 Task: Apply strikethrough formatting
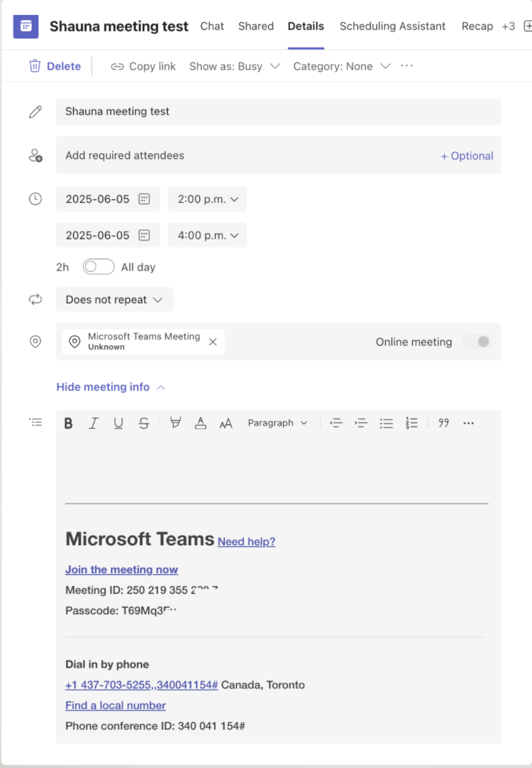(x=144, y=423)
